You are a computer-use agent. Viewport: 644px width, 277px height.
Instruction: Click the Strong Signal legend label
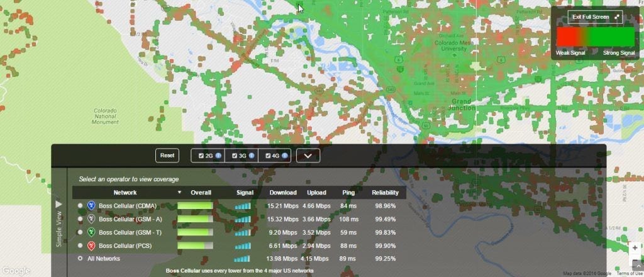click(x=619, y=53)
